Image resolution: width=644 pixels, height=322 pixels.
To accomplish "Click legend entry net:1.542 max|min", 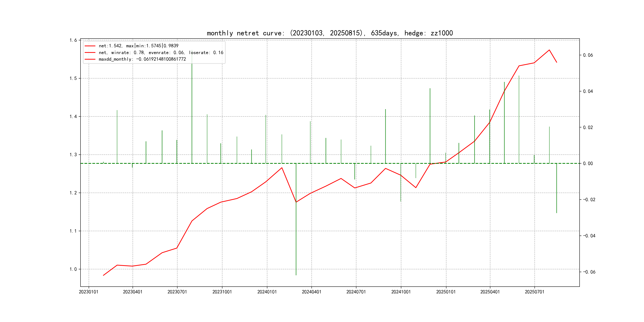I will (x=139, y=46).
